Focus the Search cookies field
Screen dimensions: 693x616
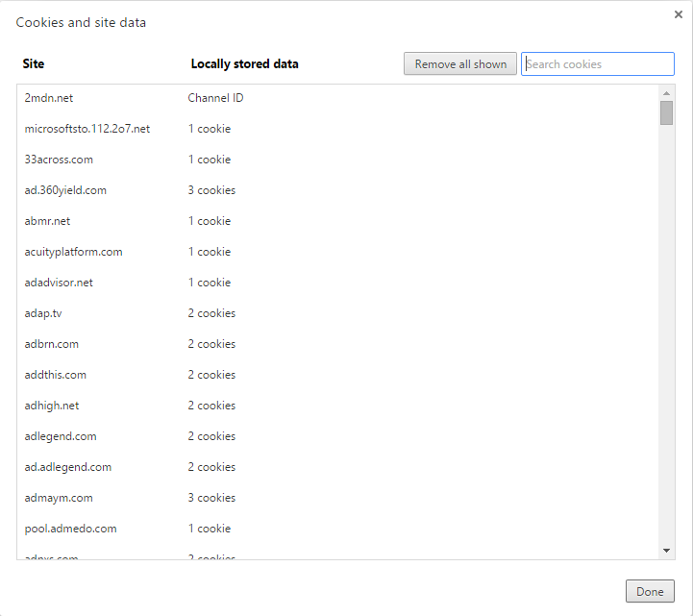coord(598,64)
